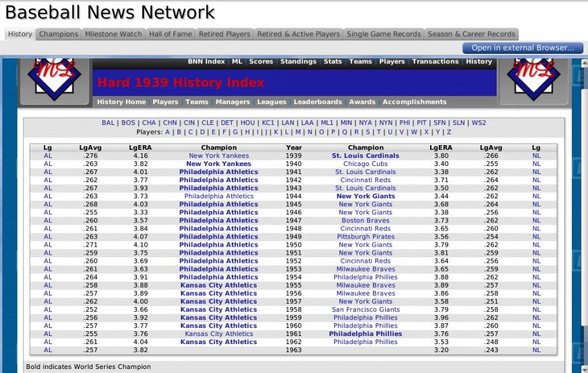This screenshot has width=588, height=373.
Task: Click the Awards navigation link
Action: point(362,102)
